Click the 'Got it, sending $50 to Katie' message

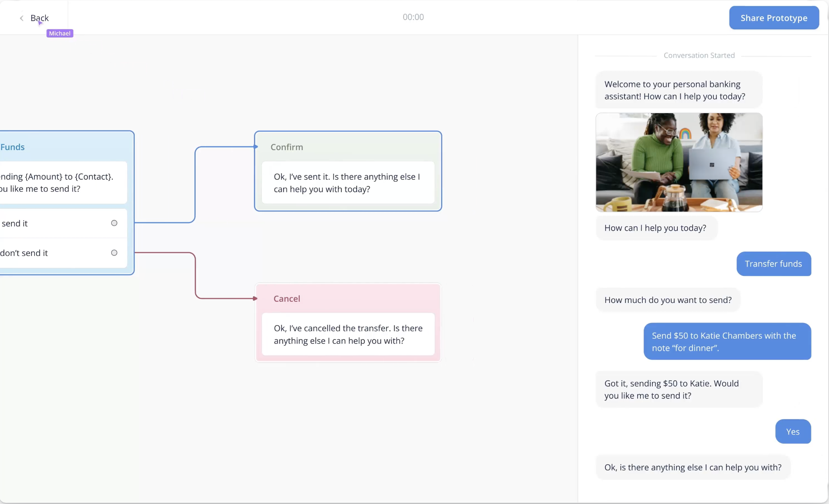click(x=679, y=389)
